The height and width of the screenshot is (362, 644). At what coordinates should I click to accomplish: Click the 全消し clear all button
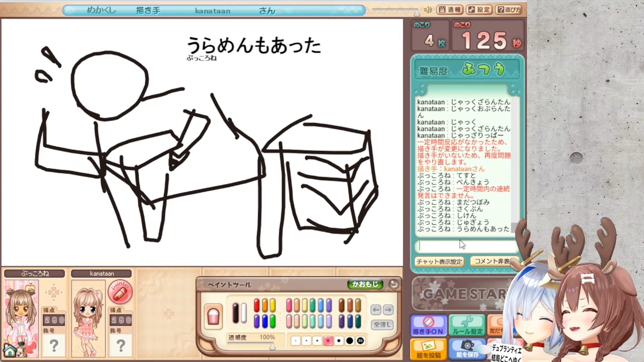coord(382,324)
